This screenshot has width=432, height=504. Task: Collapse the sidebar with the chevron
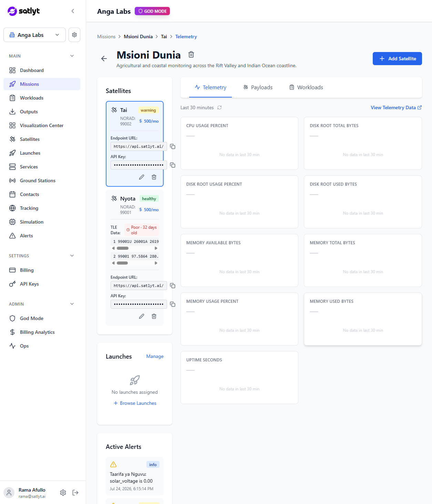(x=73, y=11)
